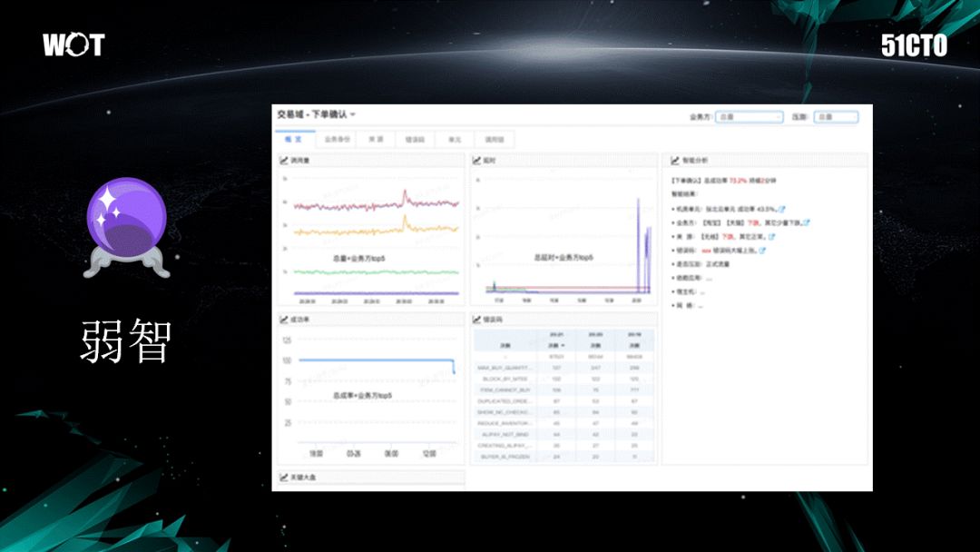This screenshot has height=552, width=980.
Task: Click the 总成率+业务方top5 chart label
Action: 362,396
